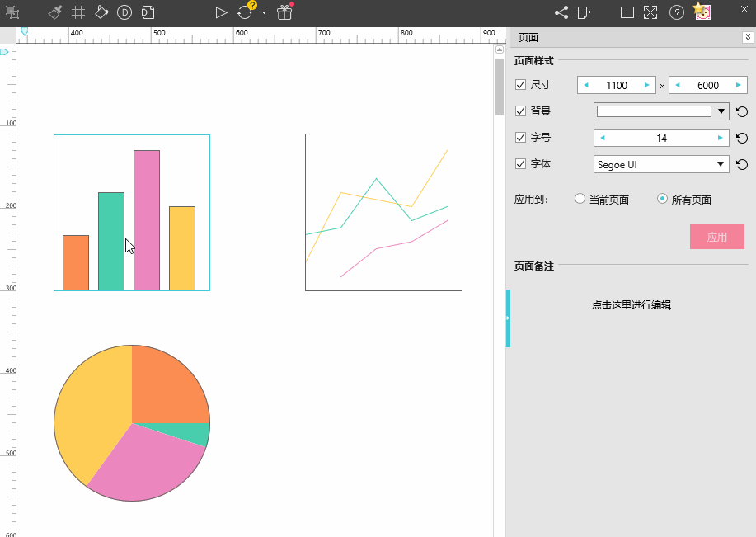The image size is (756, 537).
Task: Start preview with the play icon
Action: tap(221, 12)
